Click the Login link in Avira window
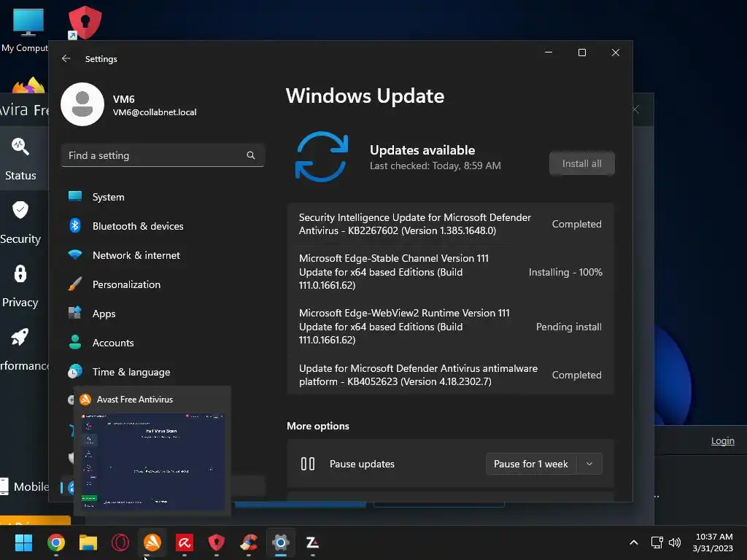This screenshot has height=560, width=747. pyautogui.click(x=723, y=441)
